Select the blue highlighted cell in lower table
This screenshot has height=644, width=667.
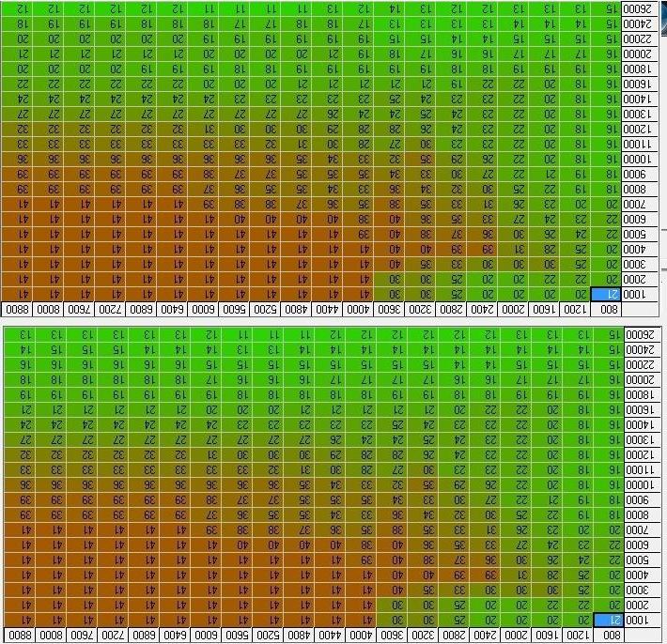(x=607, y=621)
